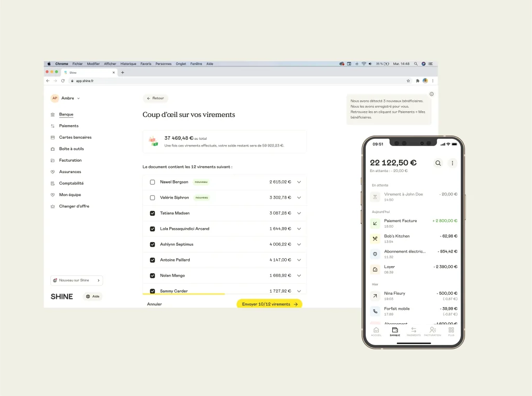Screen dimensions: 532x396
Task: Uncheck the Tatiana Madsen transfer
Action: click(152, 214)
